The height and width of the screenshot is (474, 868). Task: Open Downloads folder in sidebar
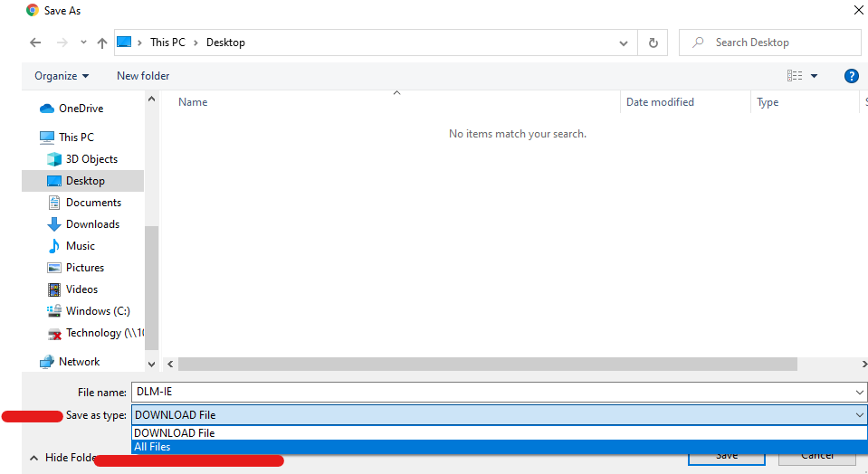click(92, 224)
